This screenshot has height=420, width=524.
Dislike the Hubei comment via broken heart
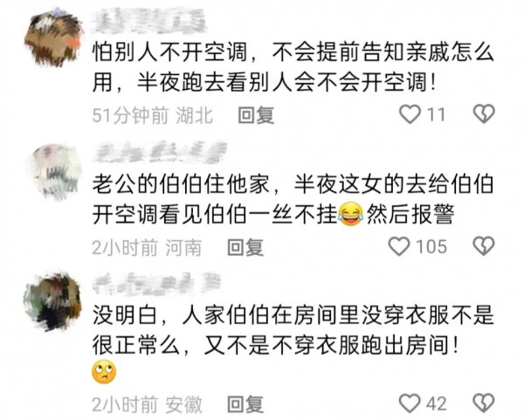coord(484,114)
